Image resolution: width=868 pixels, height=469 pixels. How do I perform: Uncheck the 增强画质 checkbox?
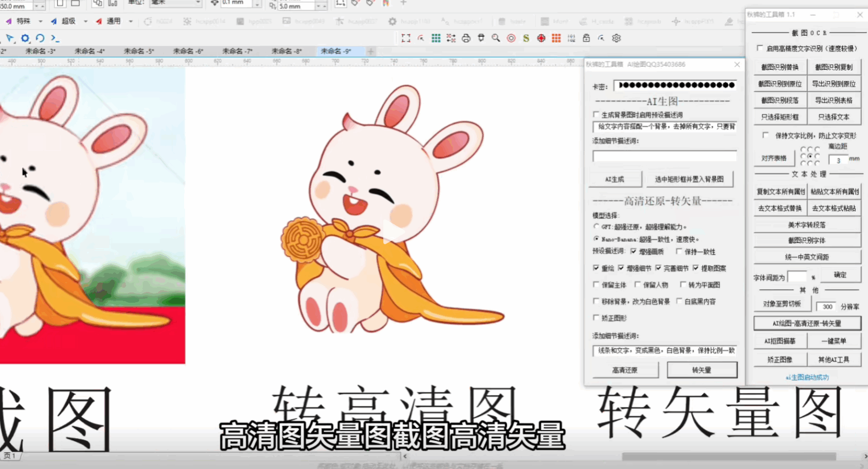pos(633,252)
